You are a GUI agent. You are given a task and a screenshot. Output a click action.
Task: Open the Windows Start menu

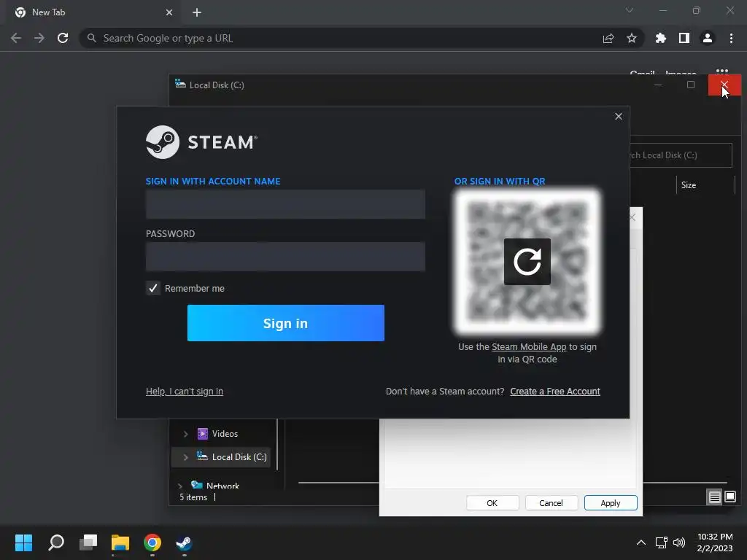pyautogui.click(x=23, y=542)
